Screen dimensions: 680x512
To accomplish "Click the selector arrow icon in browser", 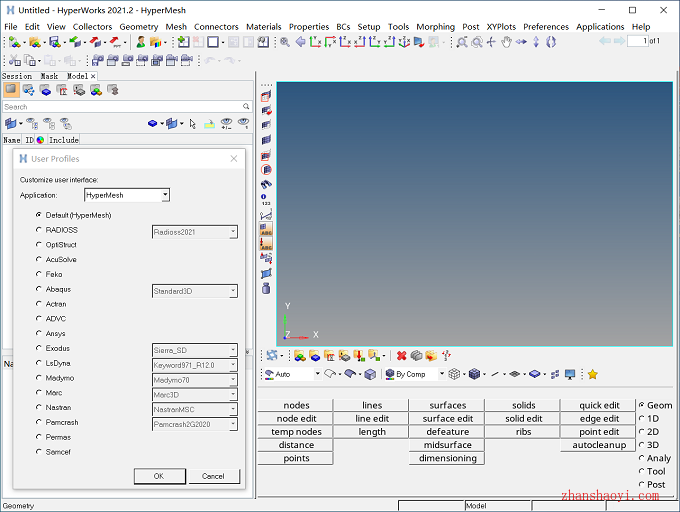I will pos(193,124).
